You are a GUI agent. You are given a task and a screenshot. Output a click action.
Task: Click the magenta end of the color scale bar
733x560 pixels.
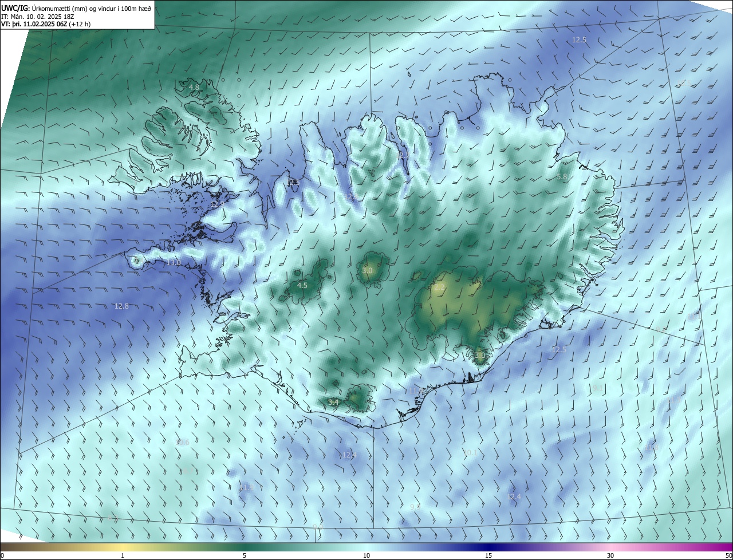pyautogui.click(x=722, y=547)
